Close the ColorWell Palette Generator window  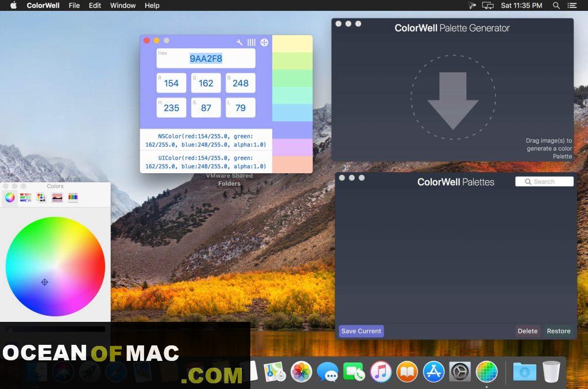point(338,24)
